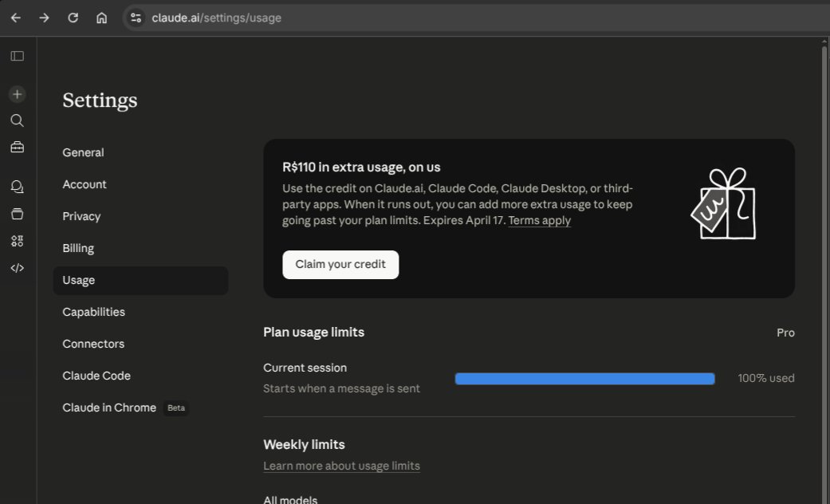Click the Current session usage progress bar

[585, 379]
